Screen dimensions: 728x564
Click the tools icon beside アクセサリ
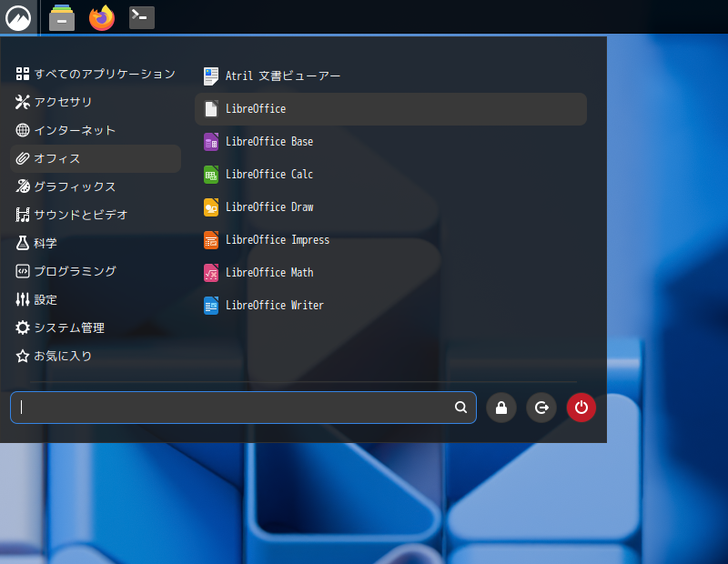pyautogui.click(x=22, y=102)
